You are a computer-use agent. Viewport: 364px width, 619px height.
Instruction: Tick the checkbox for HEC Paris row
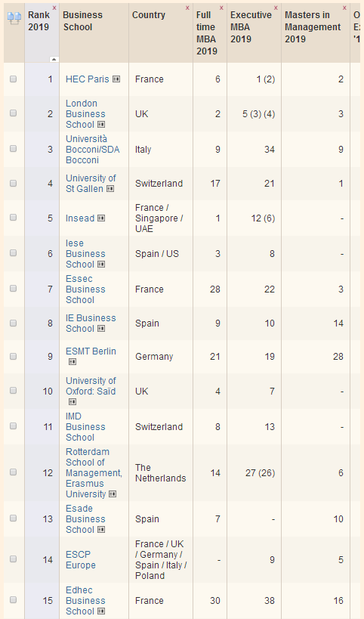[13, 79]
